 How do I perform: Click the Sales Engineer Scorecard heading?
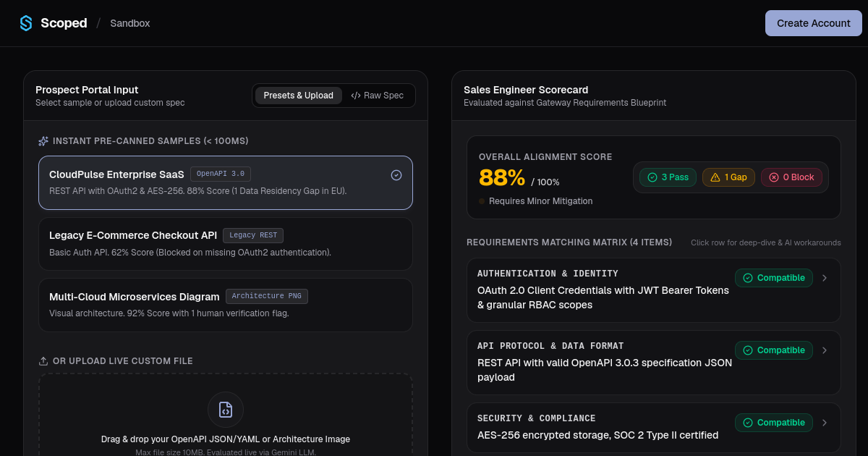(526, 90)
